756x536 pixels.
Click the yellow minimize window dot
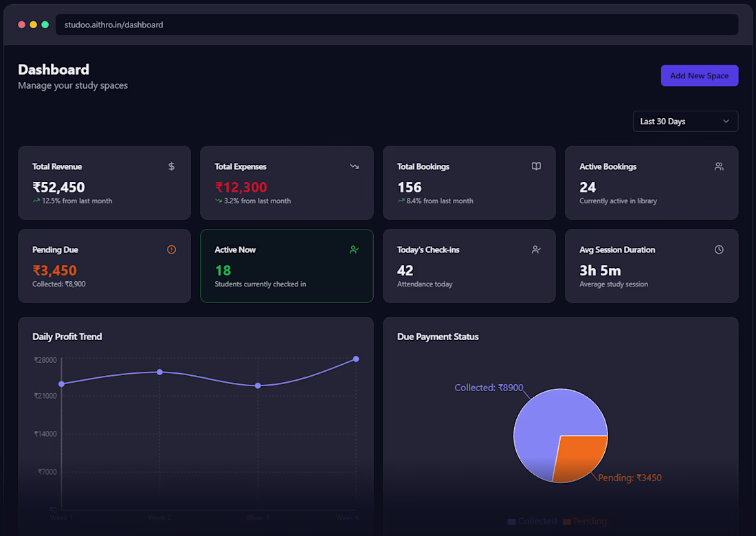click(x=33, y=25)
